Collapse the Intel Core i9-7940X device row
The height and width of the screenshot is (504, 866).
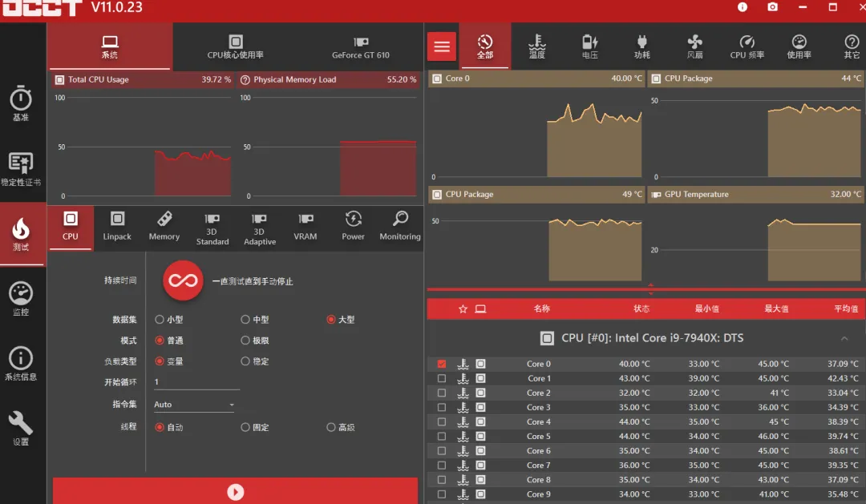pos(844,337)
